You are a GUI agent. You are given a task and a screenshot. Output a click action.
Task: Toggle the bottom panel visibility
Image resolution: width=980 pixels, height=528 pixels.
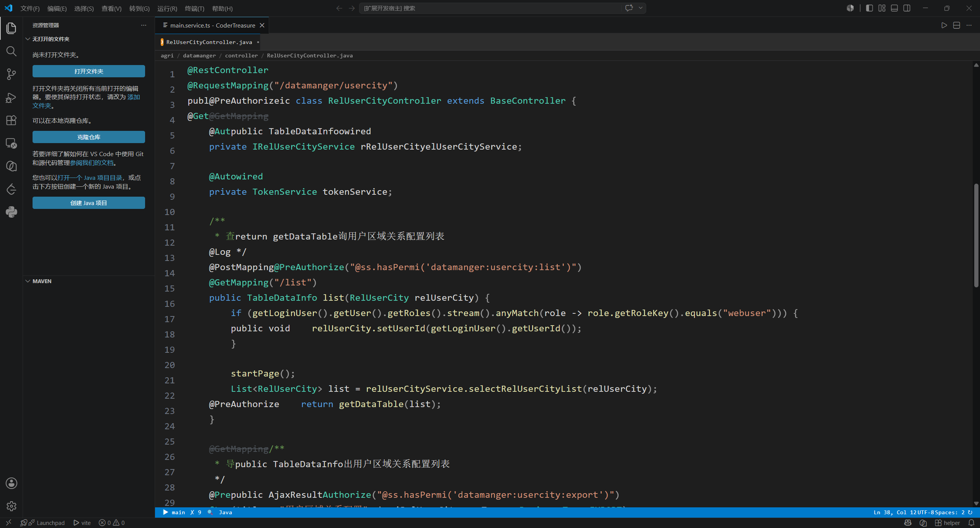click(894, 8)
